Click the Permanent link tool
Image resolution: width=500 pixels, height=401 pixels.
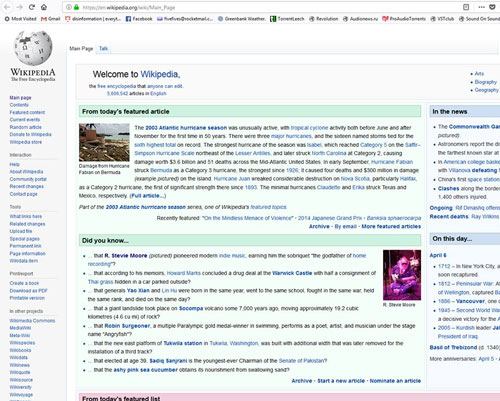25,246
